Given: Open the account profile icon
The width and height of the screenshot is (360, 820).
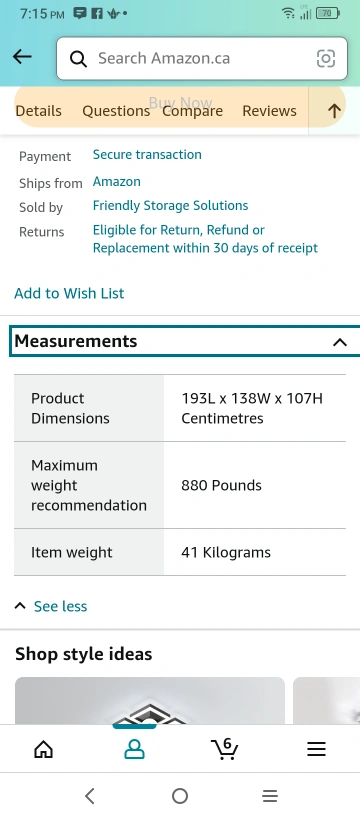Looking at the screenshot, I should [134, 749].
